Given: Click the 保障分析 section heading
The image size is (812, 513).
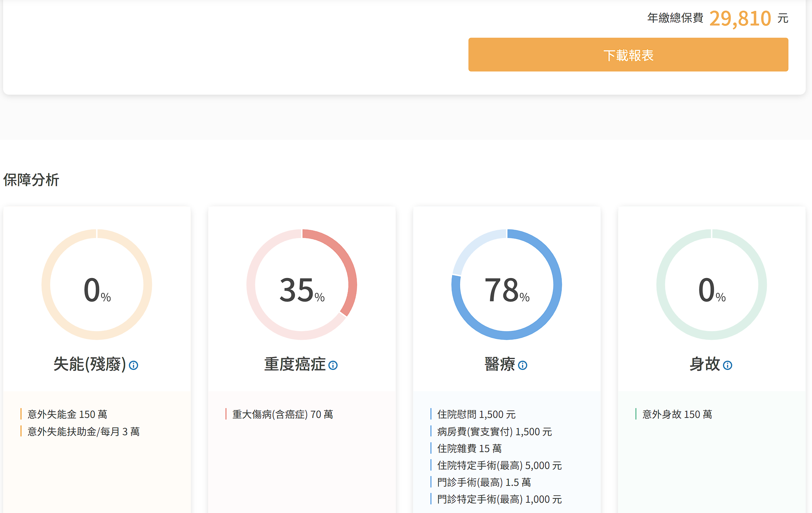Looking at the screenshot, I should coord(31,180).
